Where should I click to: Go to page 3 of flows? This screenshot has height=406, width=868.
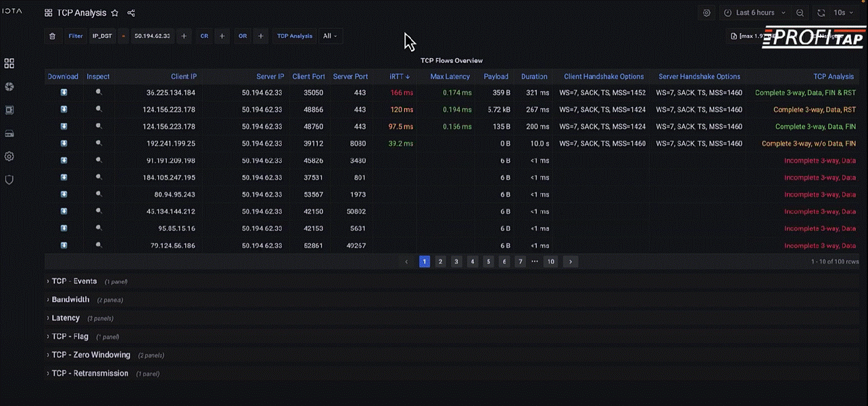pos(456,261)
